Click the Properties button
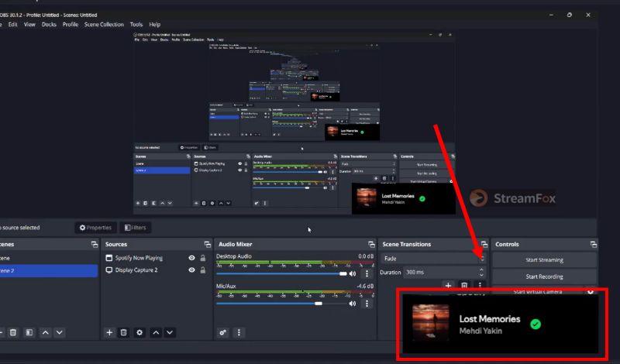620x364 pixels. tap(95, 228)
